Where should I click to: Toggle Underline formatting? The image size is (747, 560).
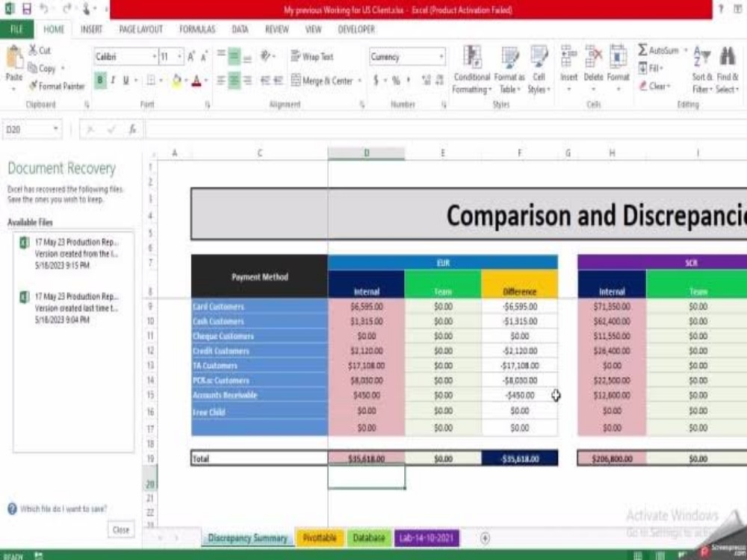125,81
